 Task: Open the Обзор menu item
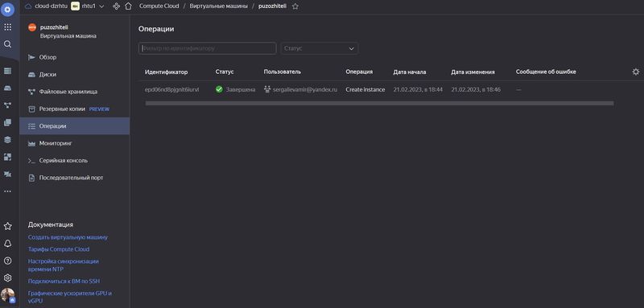[x=74, y=57]
